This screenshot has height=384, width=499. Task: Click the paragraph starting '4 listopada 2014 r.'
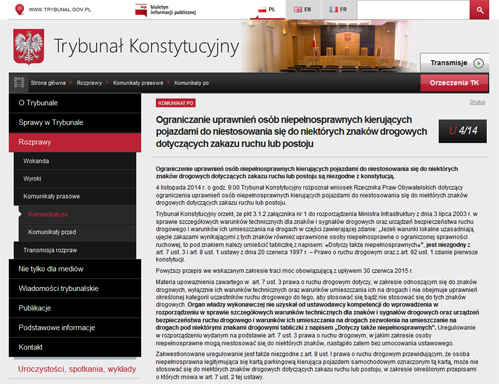pos(312,195)
